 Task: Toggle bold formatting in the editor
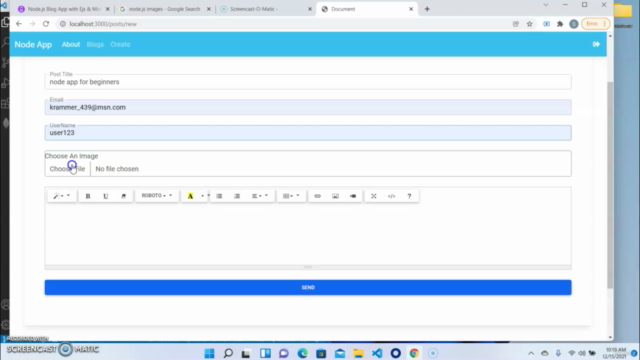click(x=87, y=196)
